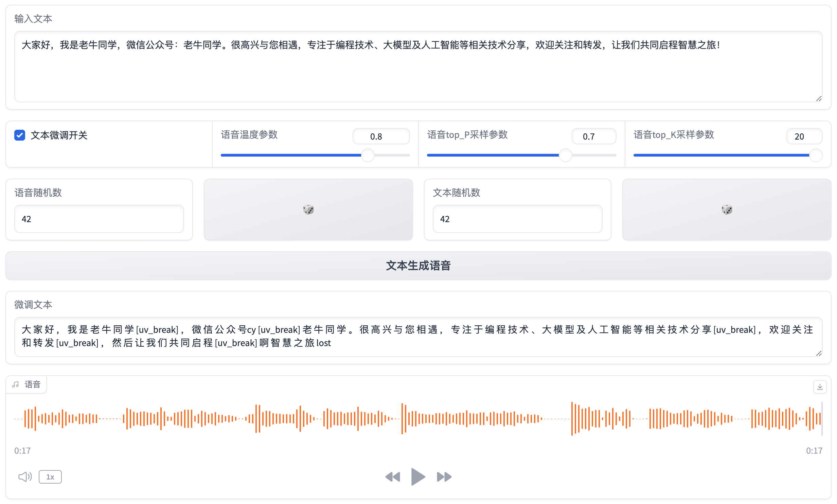Click the text random seed dice button
Viewport: 837px width, 504px height.
pos(727,210)
